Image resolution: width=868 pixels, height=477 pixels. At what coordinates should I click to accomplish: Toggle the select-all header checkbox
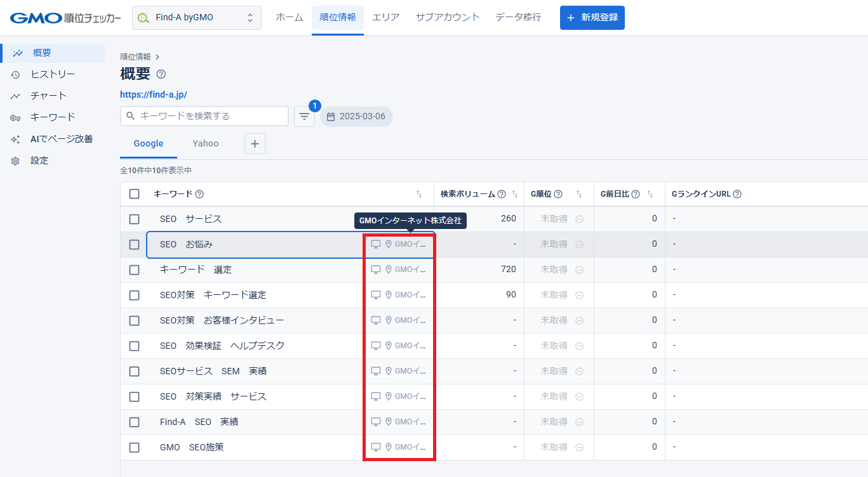click(134, 194)
